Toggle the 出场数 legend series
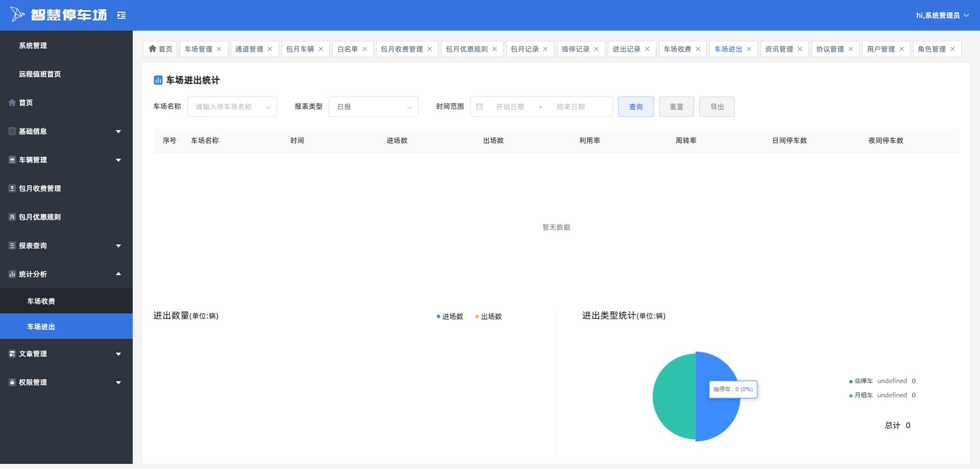This screenshot has height=469, width=980. 488,316
